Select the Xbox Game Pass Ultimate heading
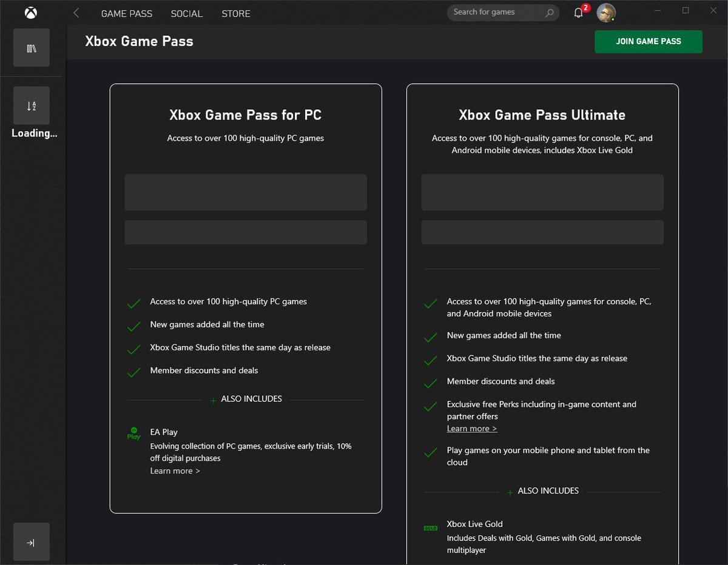The image size is (728, 565). [542, 115]
